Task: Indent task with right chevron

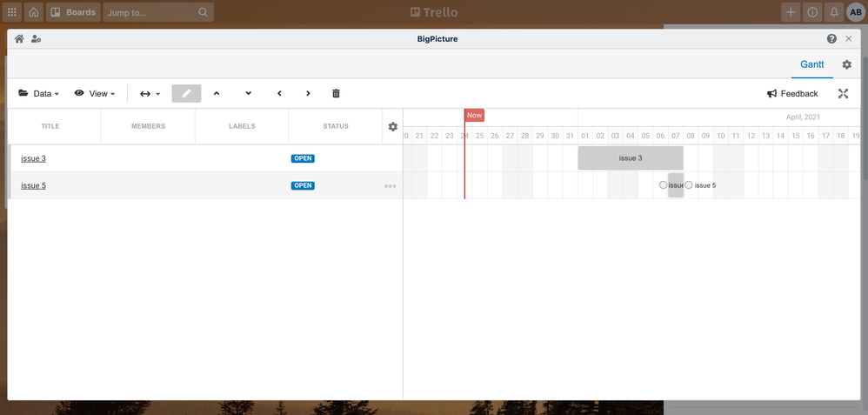Action: click(309, 94)
